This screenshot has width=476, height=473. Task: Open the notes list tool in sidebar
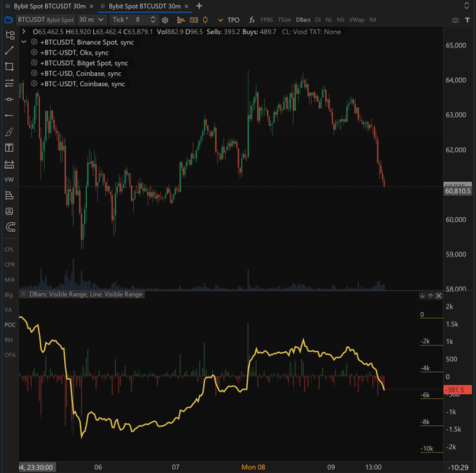point(9,211)
